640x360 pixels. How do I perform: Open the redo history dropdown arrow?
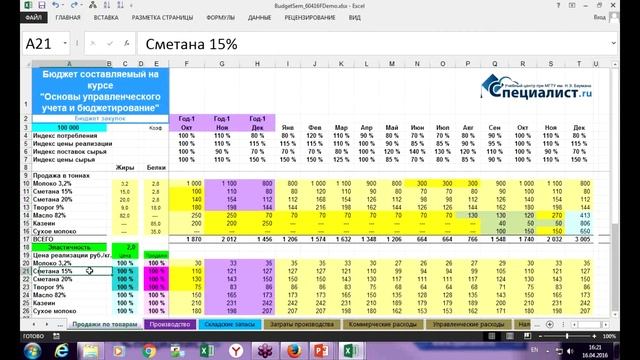click(x=81, y=5)
